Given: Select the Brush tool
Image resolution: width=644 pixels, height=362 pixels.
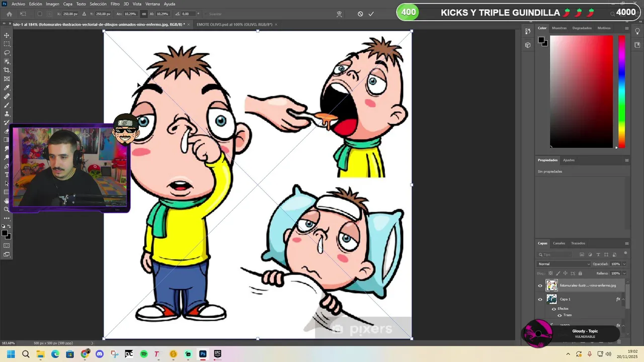Looking at the screenshot, I should pyautogui.click(x=7, y=105).
